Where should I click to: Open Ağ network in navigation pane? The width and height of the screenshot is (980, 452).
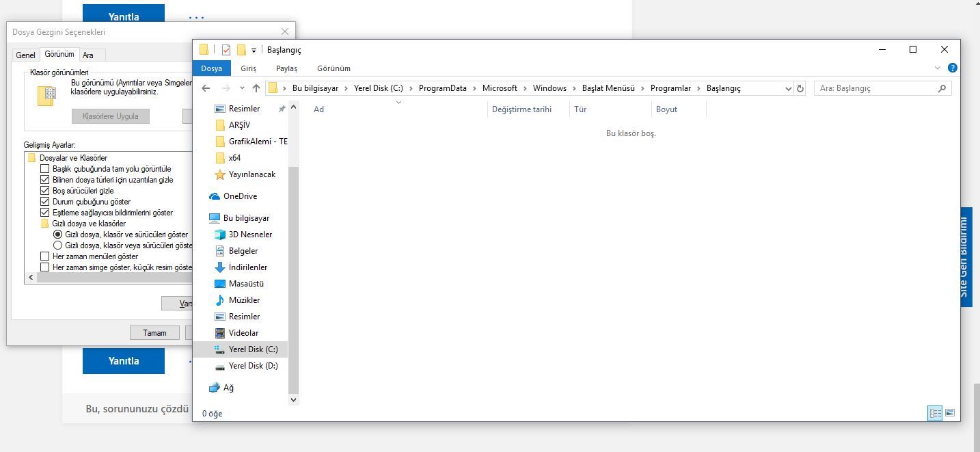coord(228,388)
